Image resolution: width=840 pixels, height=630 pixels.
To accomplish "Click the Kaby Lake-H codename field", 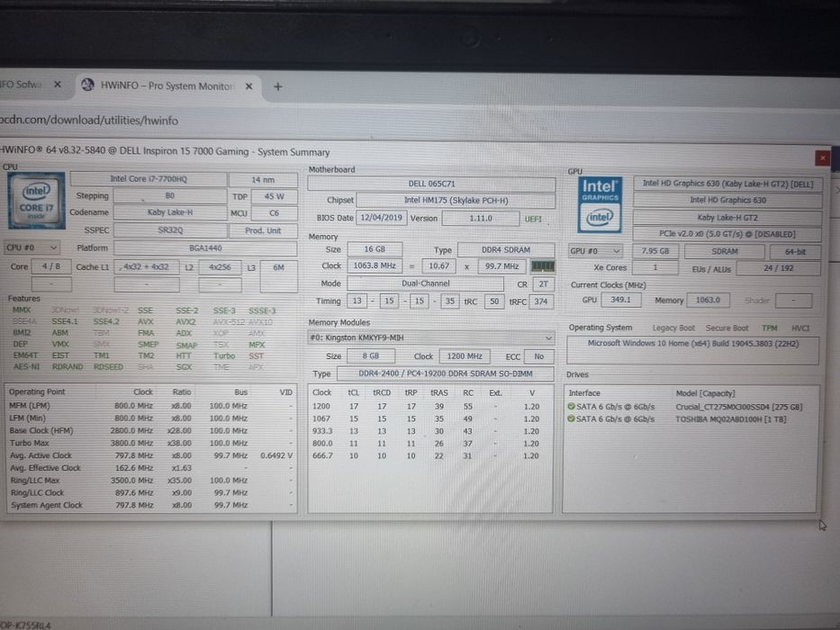I will (x=170, y=212).
